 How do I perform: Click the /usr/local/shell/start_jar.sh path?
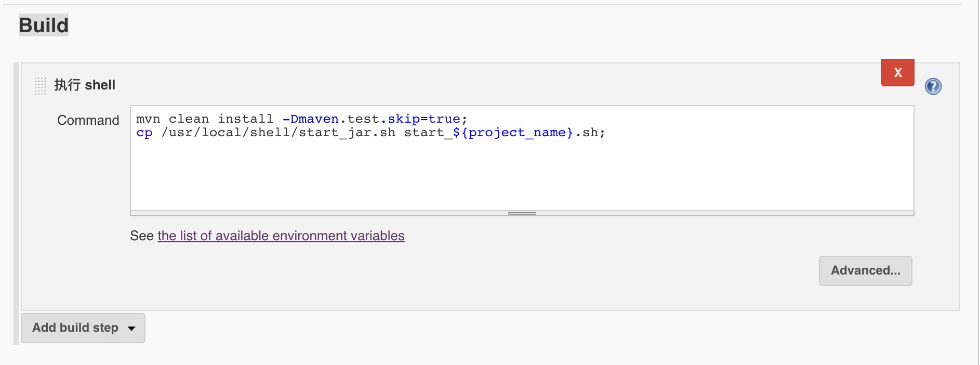coord(279,133)
